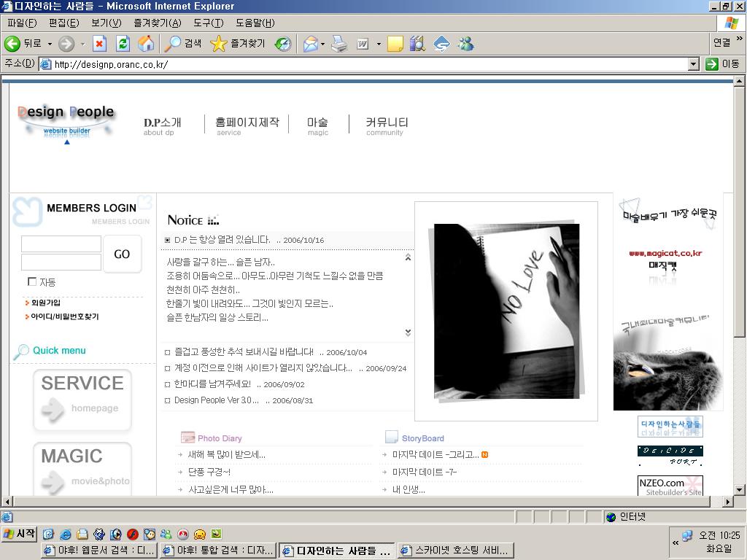
Task: Open the 보기(V) menu
Action: [107, 23]
